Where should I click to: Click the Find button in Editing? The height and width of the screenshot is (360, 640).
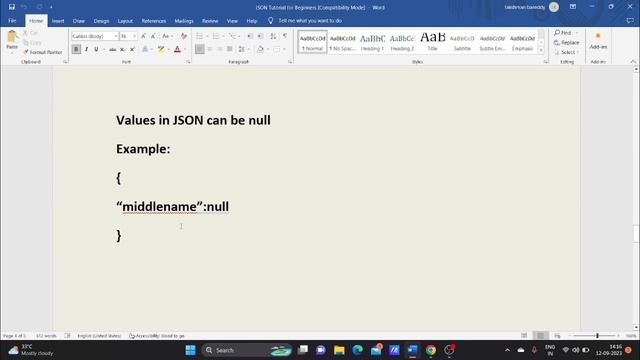click(563, 33)
